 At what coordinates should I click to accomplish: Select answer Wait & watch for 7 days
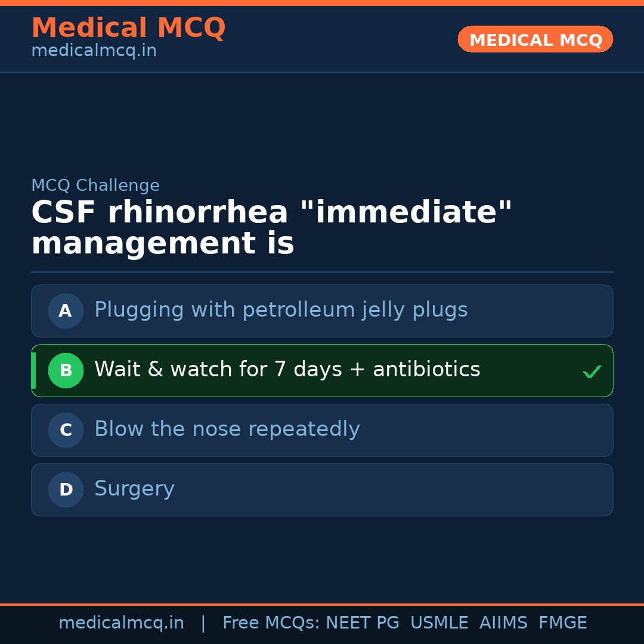pyautogui.click(x=287, y=370)
